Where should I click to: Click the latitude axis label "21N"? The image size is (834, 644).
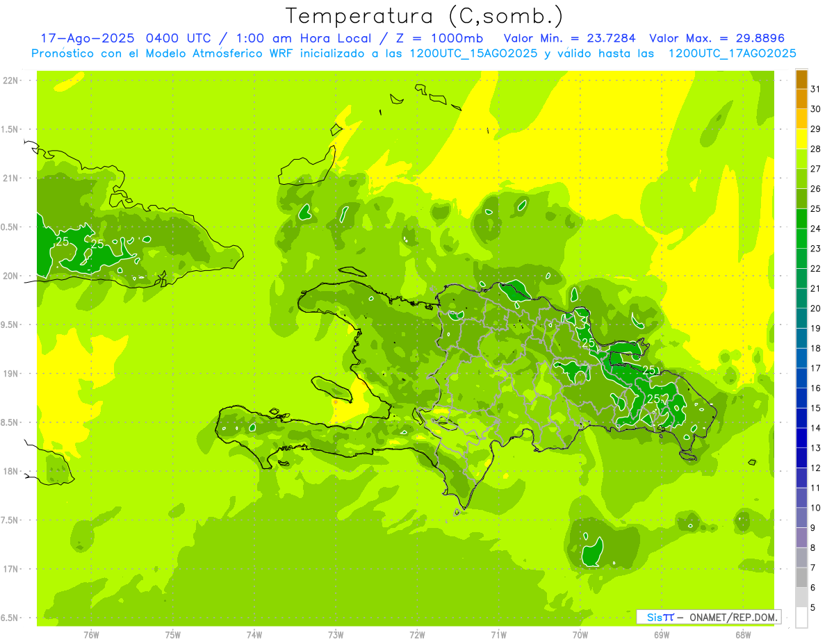10,179
